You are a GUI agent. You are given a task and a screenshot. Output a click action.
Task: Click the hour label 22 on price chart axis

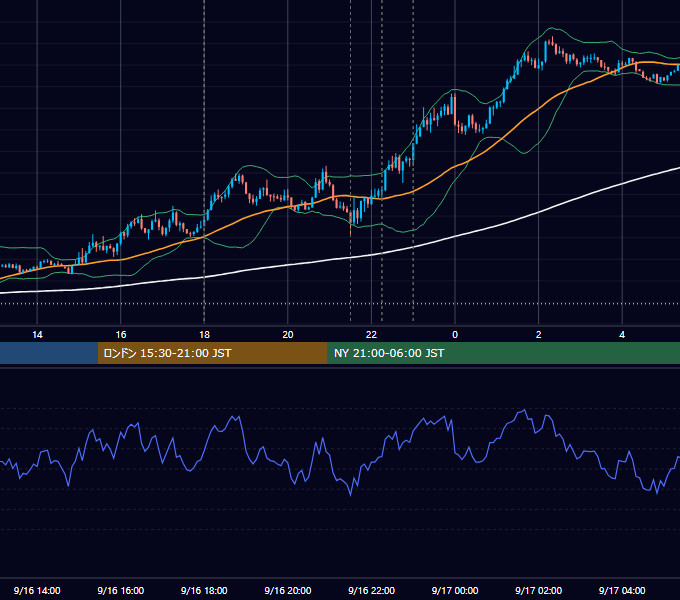point(371,335)
